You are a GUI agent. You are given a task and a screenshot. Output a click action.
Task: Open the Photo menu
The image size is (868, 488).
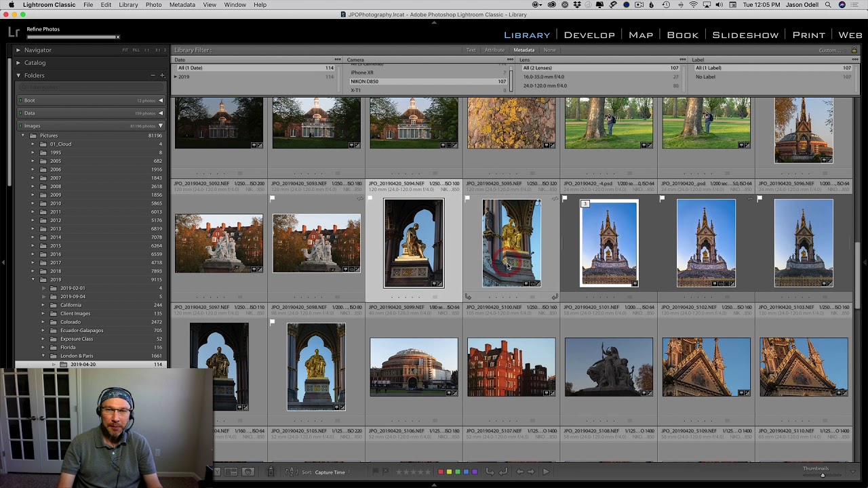153,5
